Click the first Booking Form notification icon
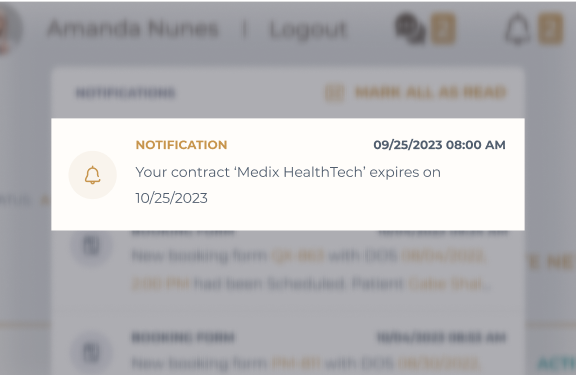This screenshot has width=576, height=375. pos(91,245)
